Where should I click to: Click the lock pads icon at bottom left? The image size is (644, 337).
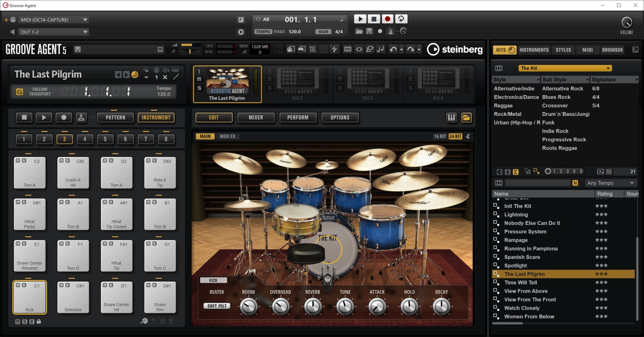tap(38, 321)
